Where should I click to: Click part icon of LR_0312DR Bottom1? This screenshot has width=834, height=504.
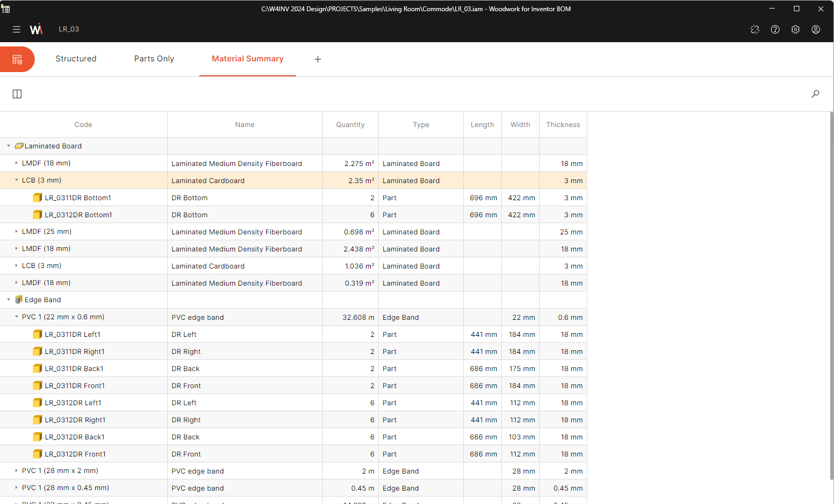[37, 215]
